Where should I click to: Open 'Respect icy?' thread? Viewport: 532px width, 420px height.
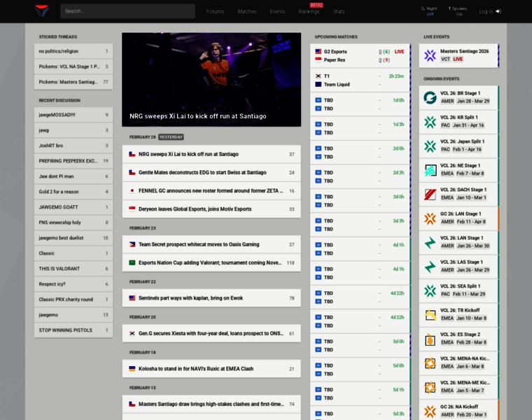pos(73,284)
